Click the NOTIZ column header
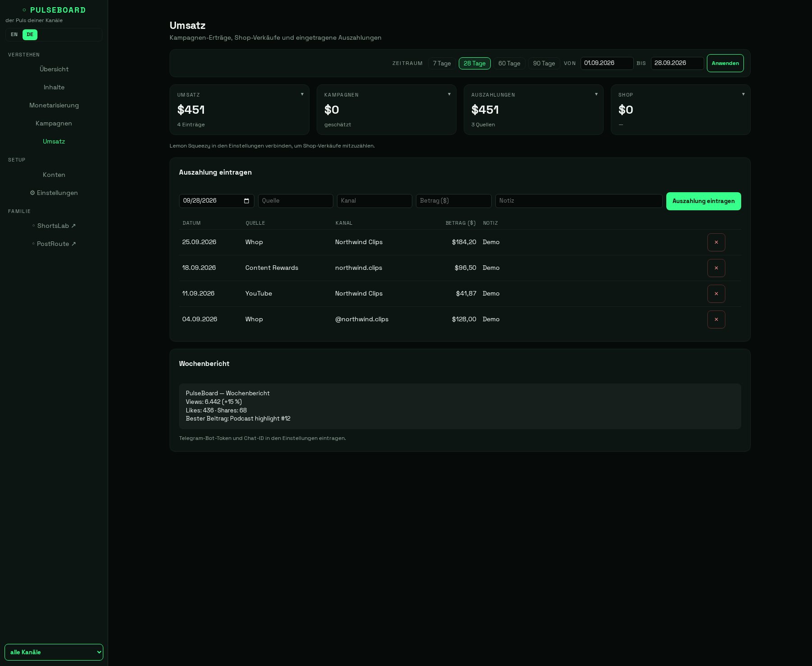 coord(490,223)
